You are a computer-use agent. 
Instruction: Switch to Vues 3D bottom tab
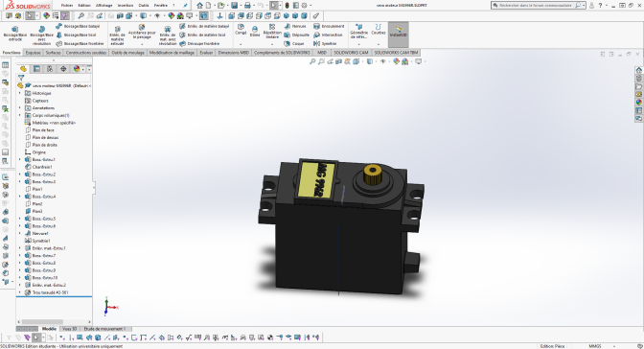click(69, 329)
